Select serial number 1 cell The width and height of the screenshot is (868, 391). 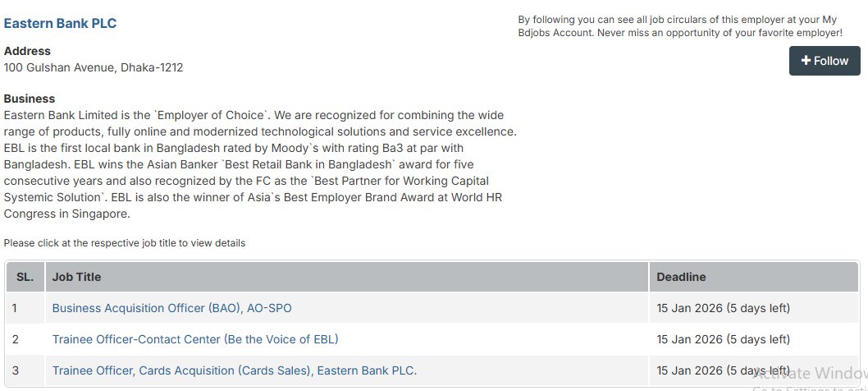(x=15, y=308)
